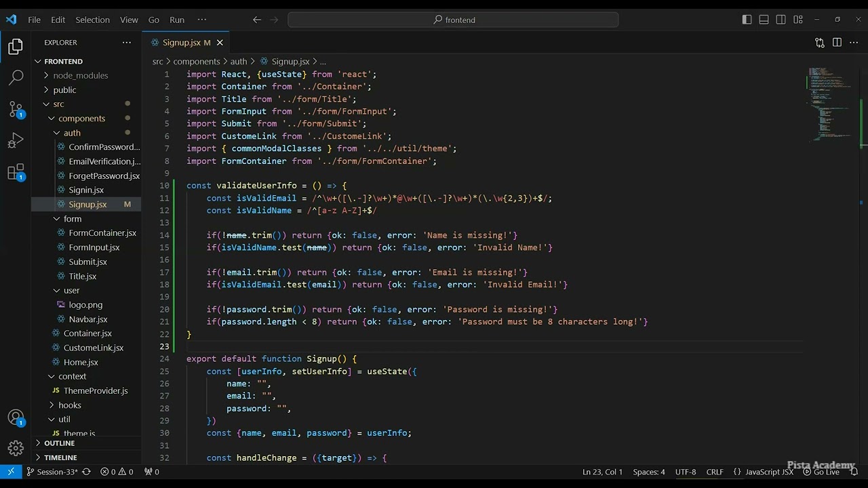Split the editor to the right

[x=837, y=43]
